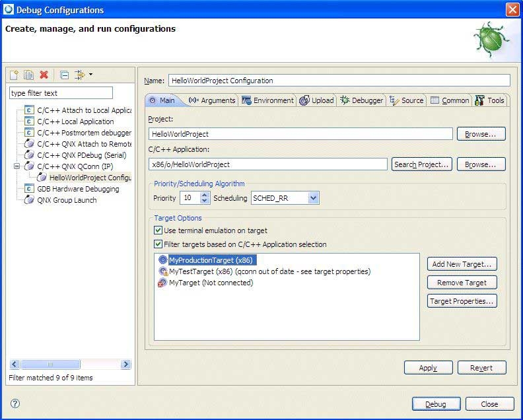Click the type filter text field
Image resolution: width=523 pixels, height=420 pixels.
(61, 93)
